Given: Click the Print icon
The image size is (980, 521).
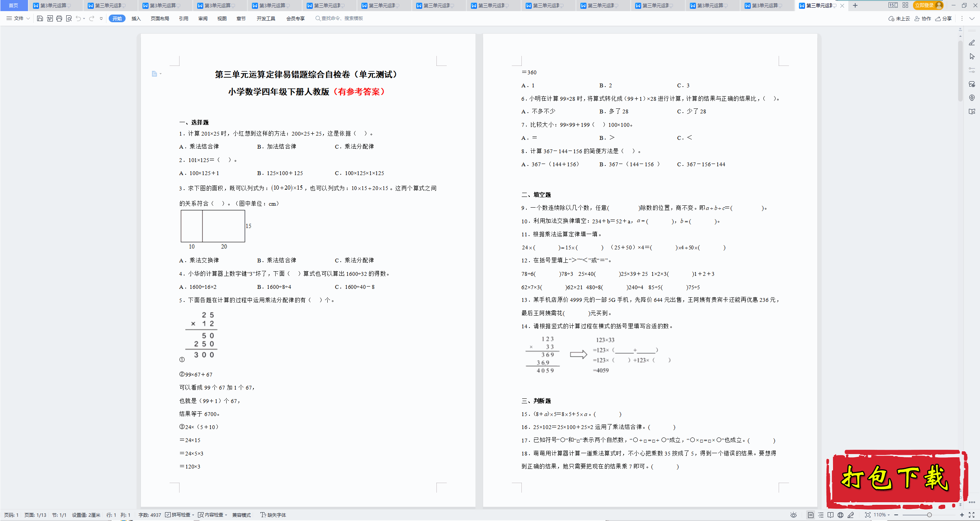Looking at the screenshot, I should pos(59,18).
